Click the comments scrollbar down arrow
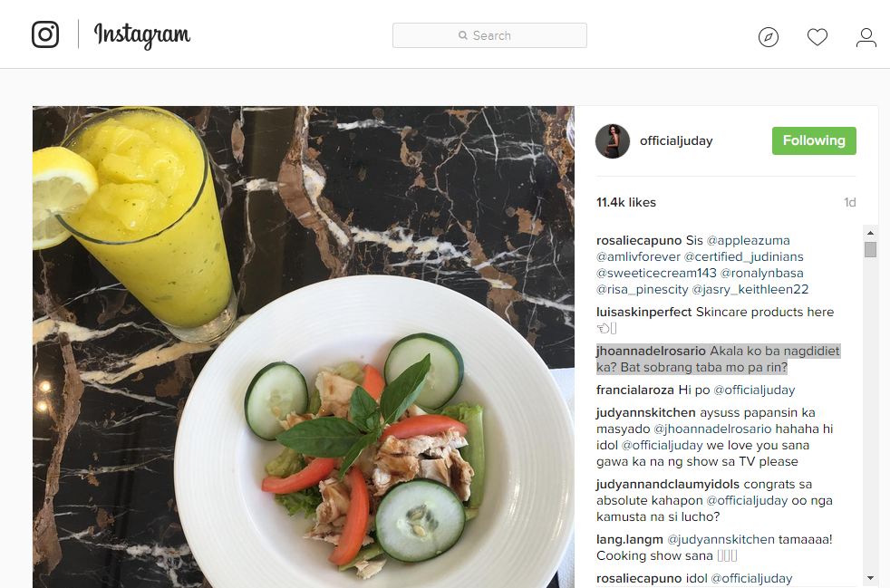This screenshot has height=588, width=890. click(870, 578)
